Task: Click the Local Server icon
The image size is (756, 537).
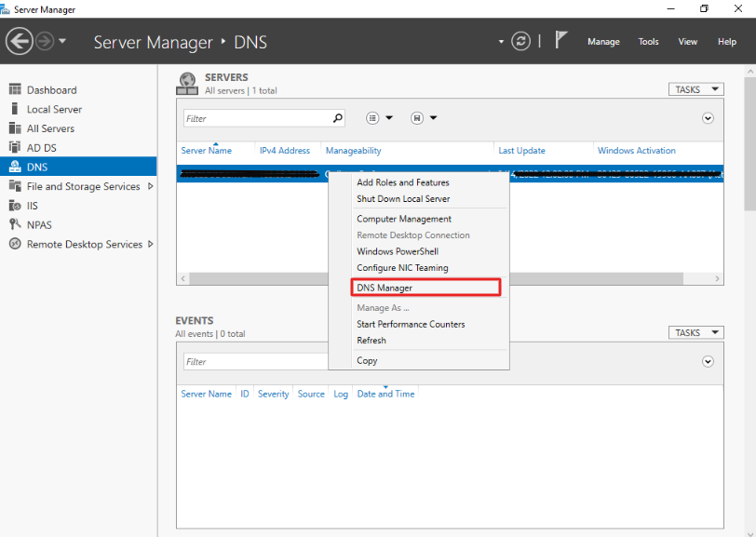Action: [x=15, y=109]
